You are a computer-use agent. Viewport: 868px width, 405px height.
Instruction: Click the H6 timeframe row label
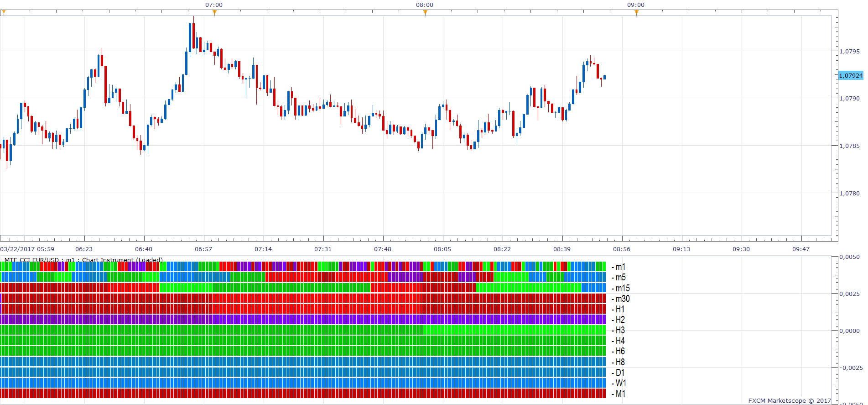[619, 351]
